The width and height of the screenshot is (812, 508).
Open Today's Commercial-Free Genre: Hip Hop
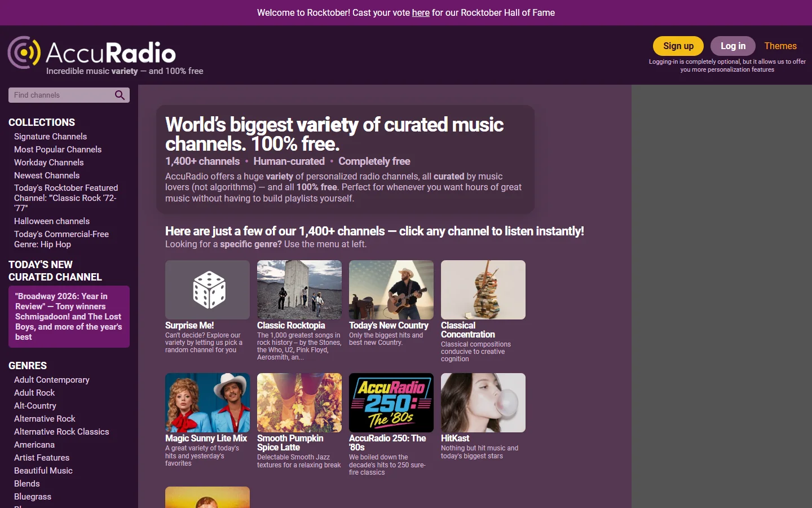pyautogui.click(x=61, y=239)
